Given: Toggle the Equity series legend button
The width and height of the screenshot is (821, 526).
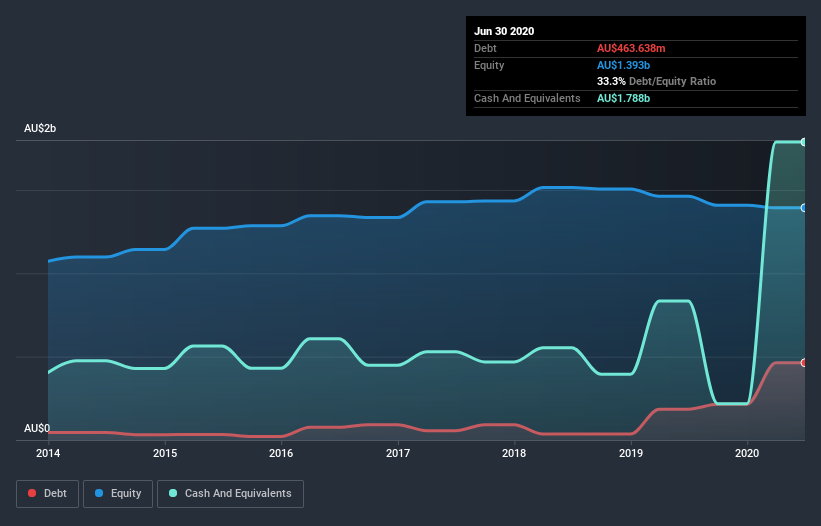Looking at the screenshot, I should (x=118, y=494).
